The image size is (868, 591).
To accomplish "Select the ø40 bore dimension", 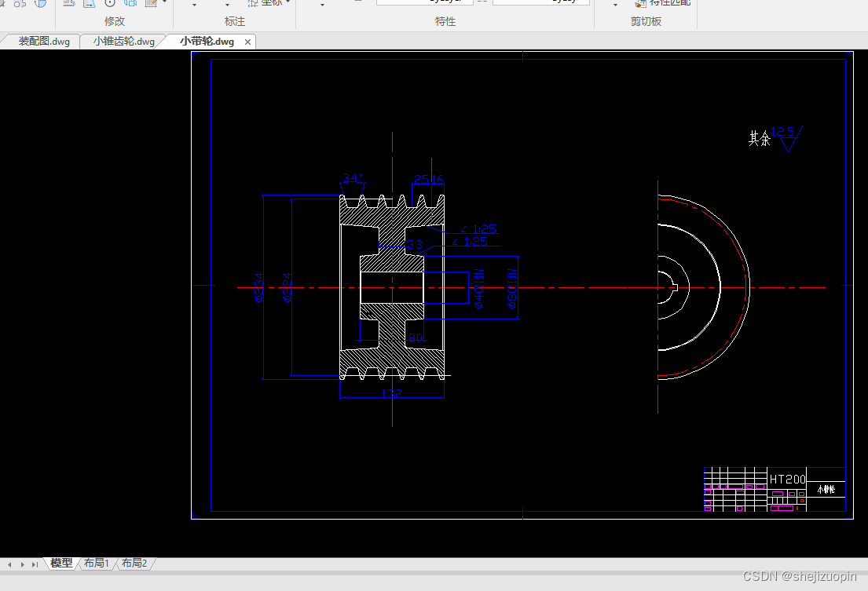I will coord(478,289).
